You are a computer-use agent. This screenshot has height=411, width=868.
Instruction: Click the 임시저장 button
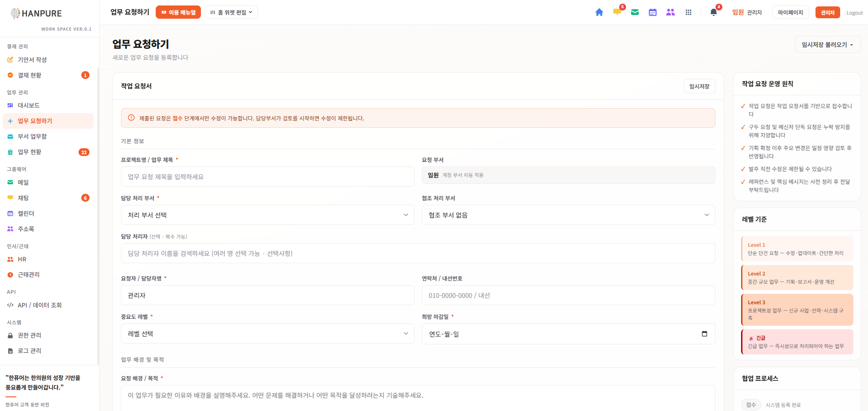[x=699, y=86]
